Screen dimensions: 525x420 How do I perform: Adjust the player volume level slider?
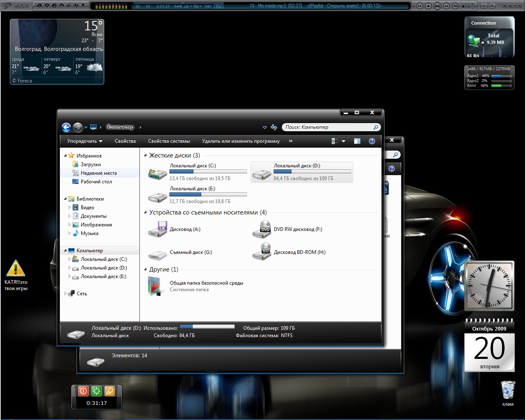coord(472,6)
